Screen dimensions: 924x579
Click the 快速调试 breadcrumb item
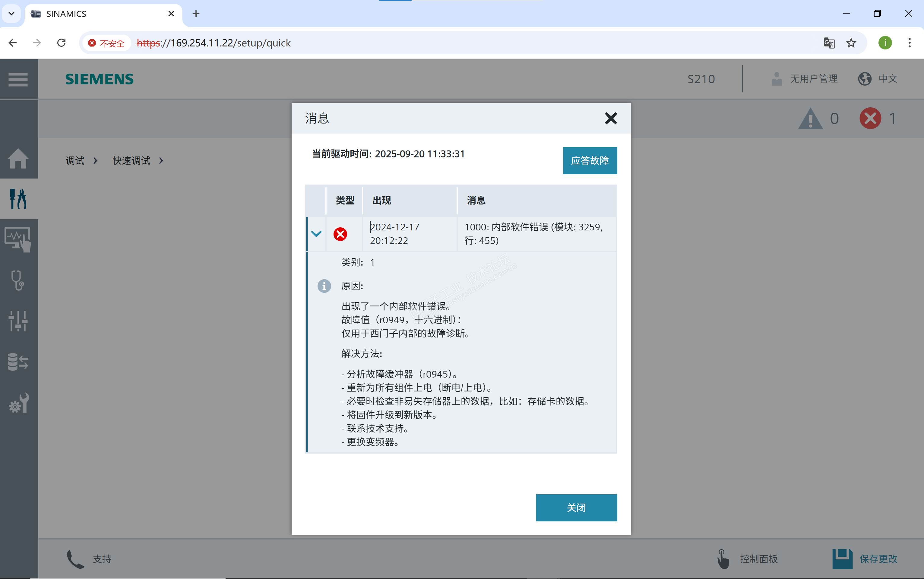pos(131,160)
